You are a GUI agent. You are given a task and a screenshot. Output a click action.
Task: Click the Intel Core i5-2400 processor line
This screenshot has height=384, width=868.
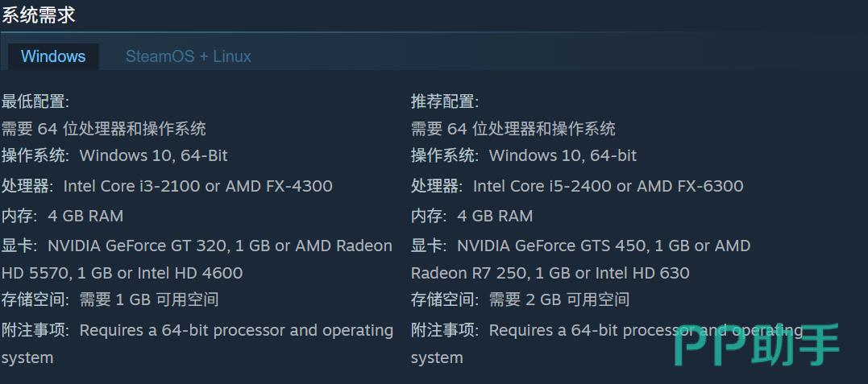coord(577,186)
